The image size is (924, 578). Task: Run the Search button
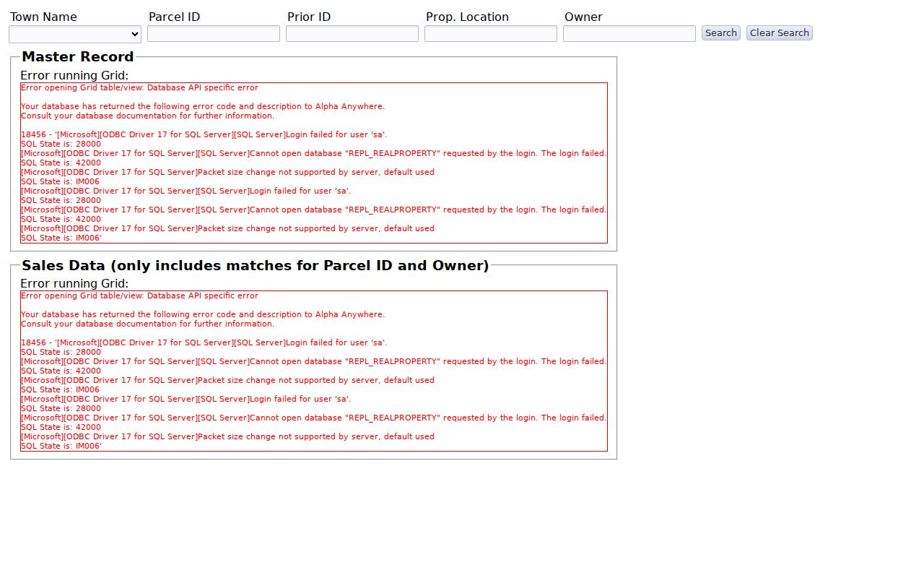pos(721,33)
